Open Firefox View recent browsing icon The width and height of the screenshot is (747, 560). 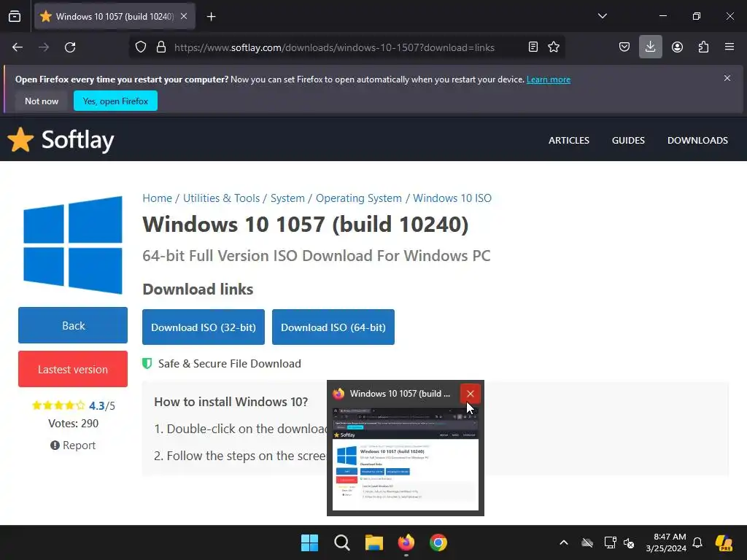(x=15, y=16)
